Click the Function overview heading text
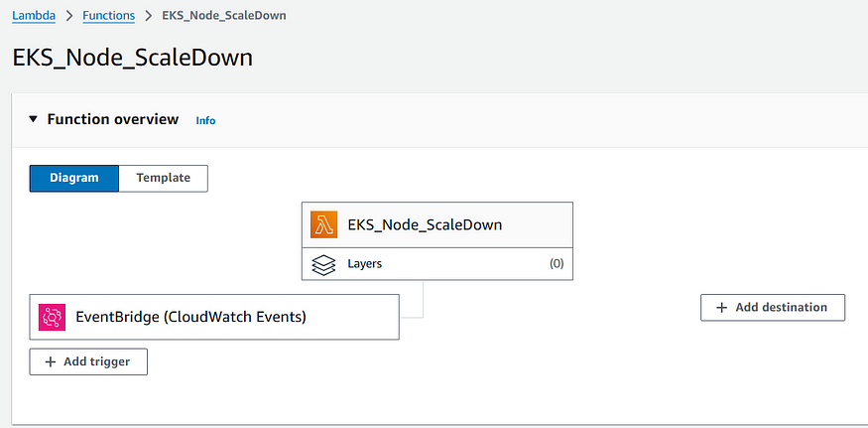The width and height of the screenshot is (868, 428). pyautogui.click(x=113, y=119)
